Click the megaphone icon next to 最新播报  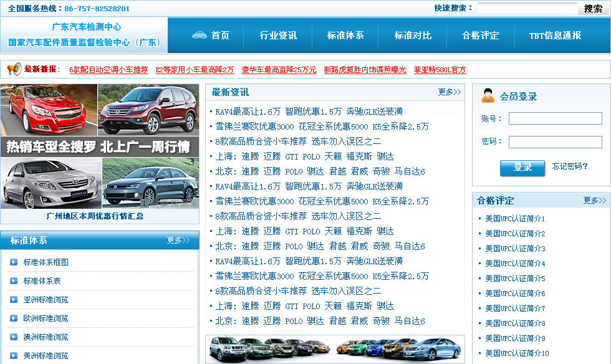coord(14,69)
